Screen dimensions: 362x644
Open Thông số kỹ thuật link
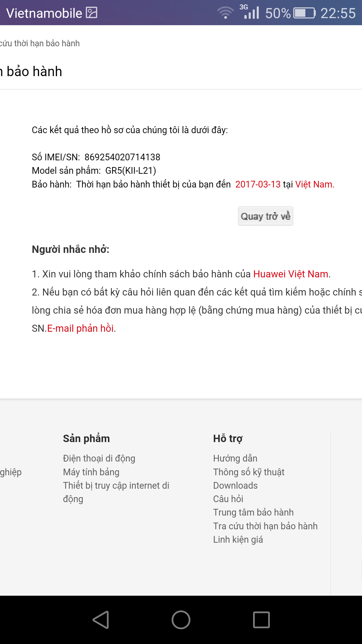pos(249,472)
